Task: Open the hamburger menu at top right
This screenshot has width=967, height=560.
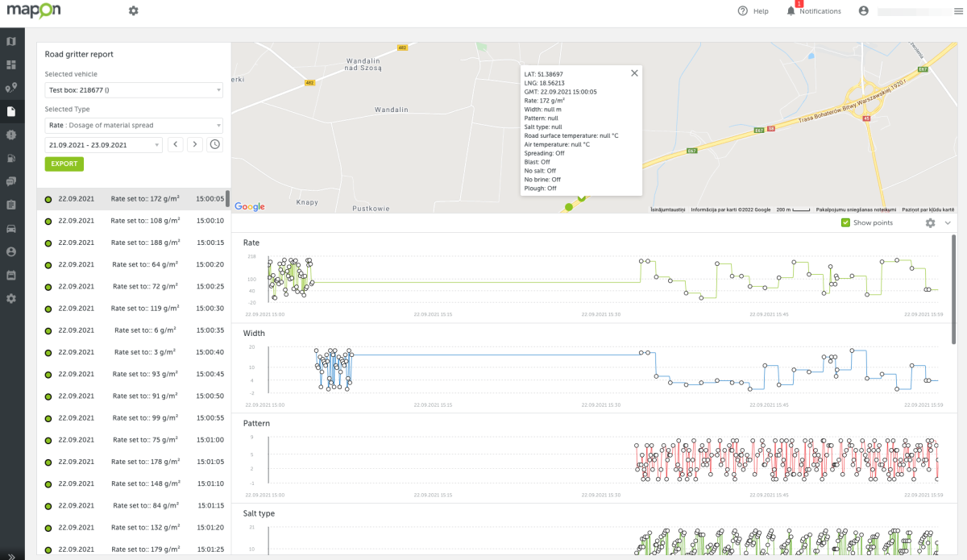Action: tap(957, 11)
